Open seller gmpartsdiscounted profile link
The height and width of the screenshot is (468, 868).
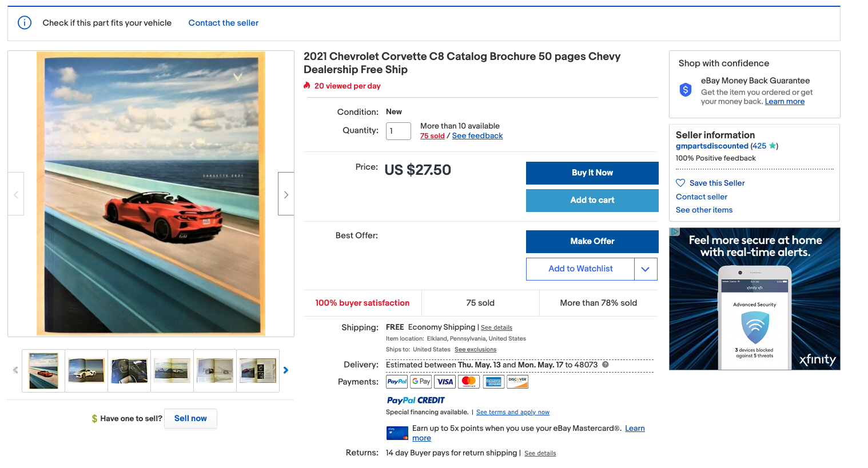712,146
